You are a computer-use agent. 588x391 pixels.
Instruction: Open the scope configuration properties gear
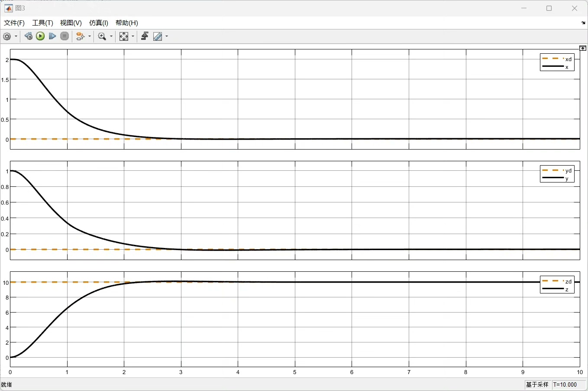tap(7, 36)
